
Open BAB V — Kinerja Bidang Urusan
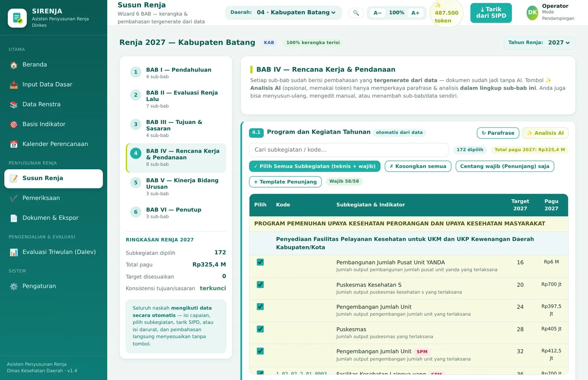pyautogui.click(x=176, y=187)
